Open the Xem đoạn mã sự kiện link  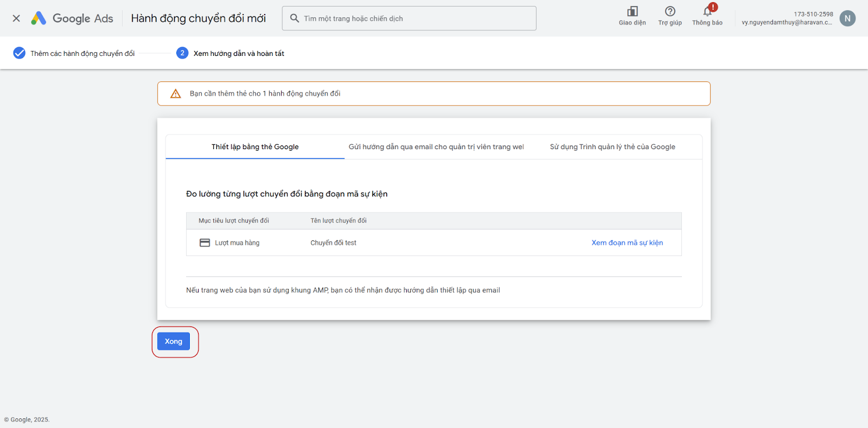[x=627, y=243]
